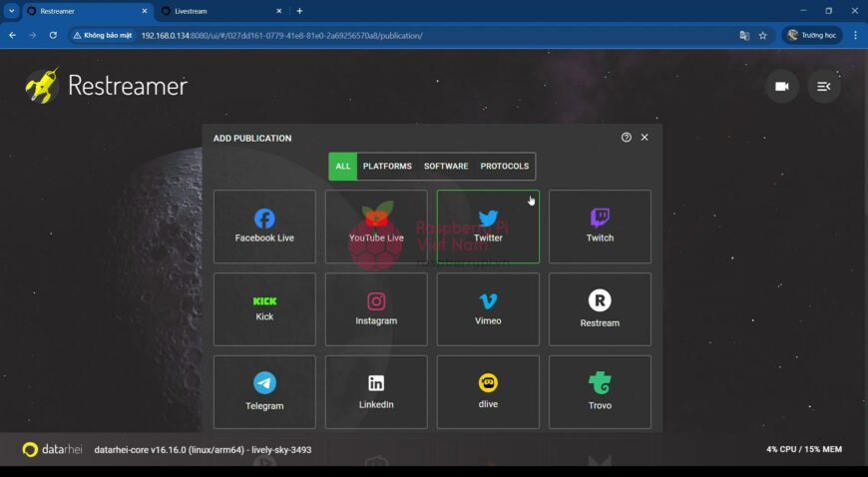The width and height of the screenshot is (868, 477).
Task: Select the Twitter publication tile
Action: coord(488,227)
